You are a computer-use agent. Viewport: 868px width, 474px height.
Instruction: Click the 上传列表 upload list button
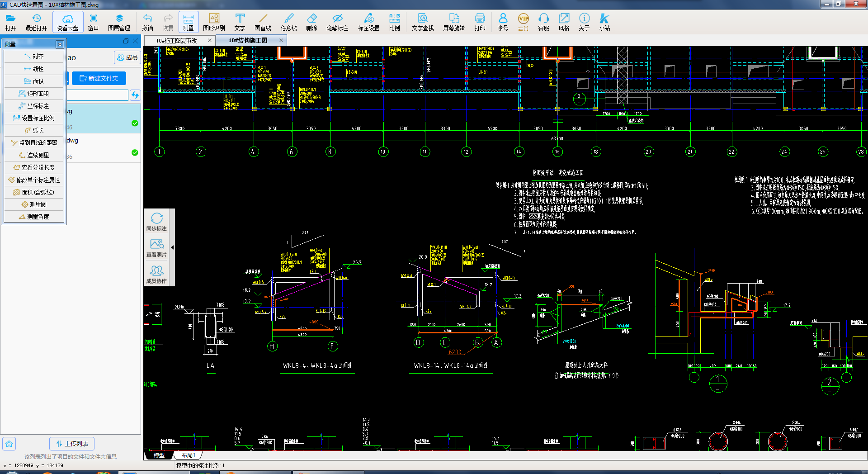point(72,444)
